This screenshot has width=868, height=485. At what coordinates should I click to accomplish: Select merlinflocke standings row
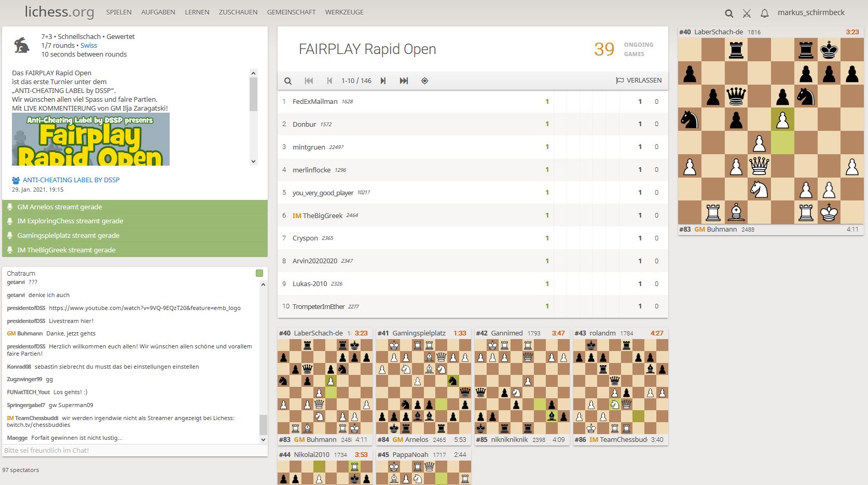click(473, 170)
